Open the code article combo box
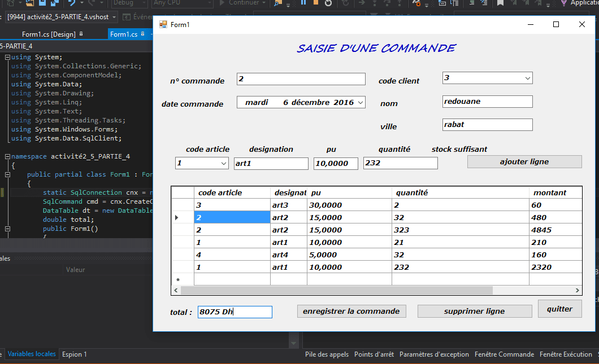The height and width of the screenshot is (364, 599). pyautogui.click(x=222, y=163)
